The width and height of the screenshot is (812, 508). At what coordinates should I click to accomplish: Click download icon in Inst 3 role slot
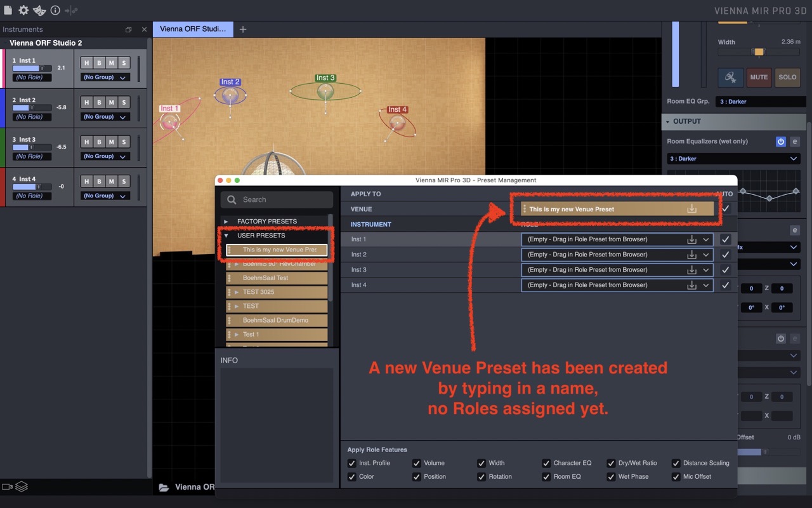tap(692, 270)
